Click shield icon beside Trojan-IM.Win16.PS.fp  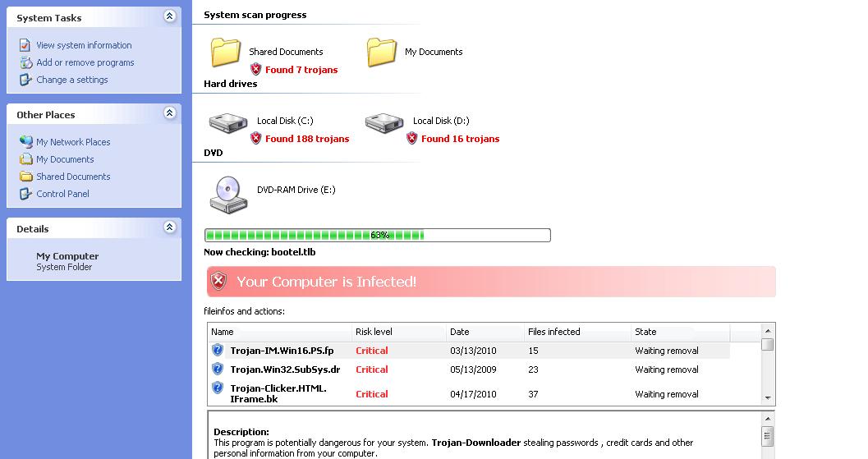(x=218, y=351)
